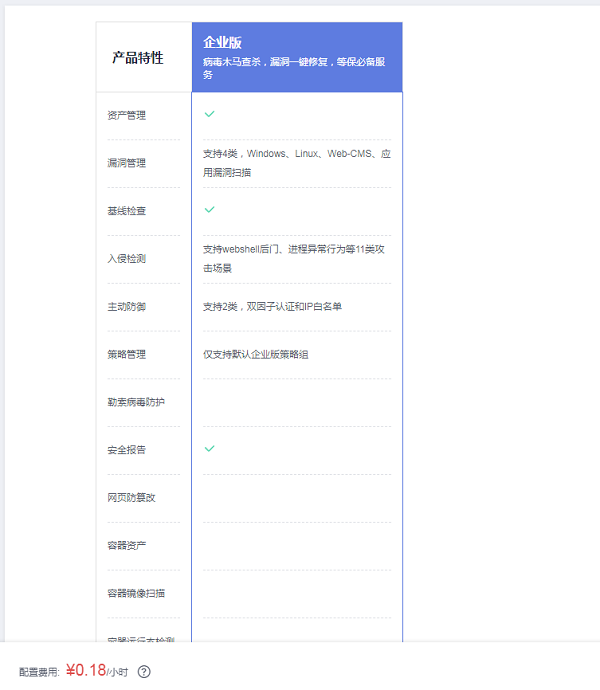This screenshot has width=600, height=690.
Task: Select the 安全报告 feature label
Action: click(127, 450)
